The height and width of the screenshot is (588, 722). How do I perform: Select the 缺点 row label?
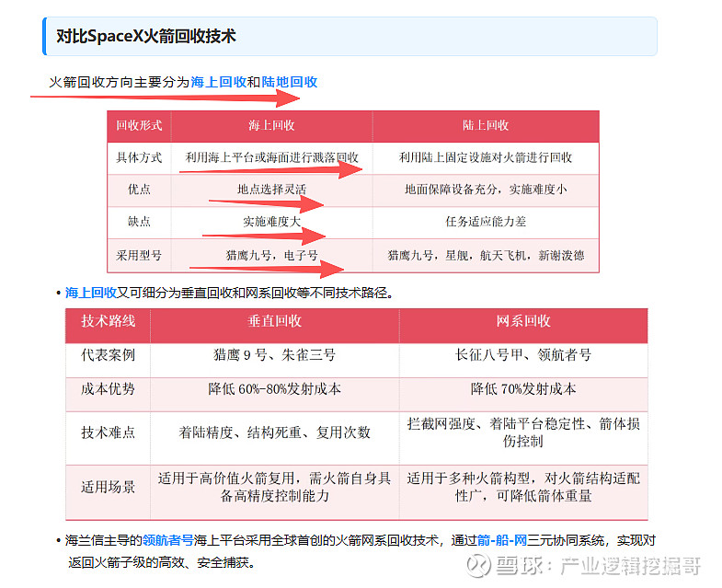139,222
